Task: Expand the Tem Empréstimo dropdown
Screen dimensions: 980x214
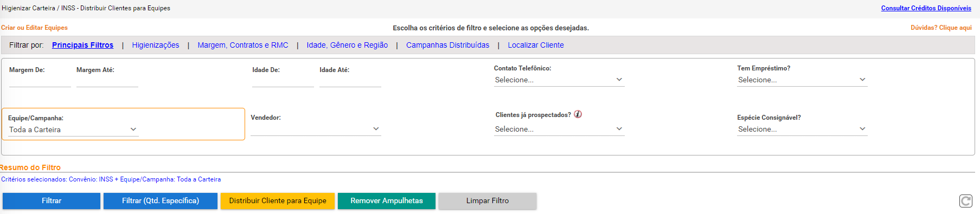Action: 802,80
